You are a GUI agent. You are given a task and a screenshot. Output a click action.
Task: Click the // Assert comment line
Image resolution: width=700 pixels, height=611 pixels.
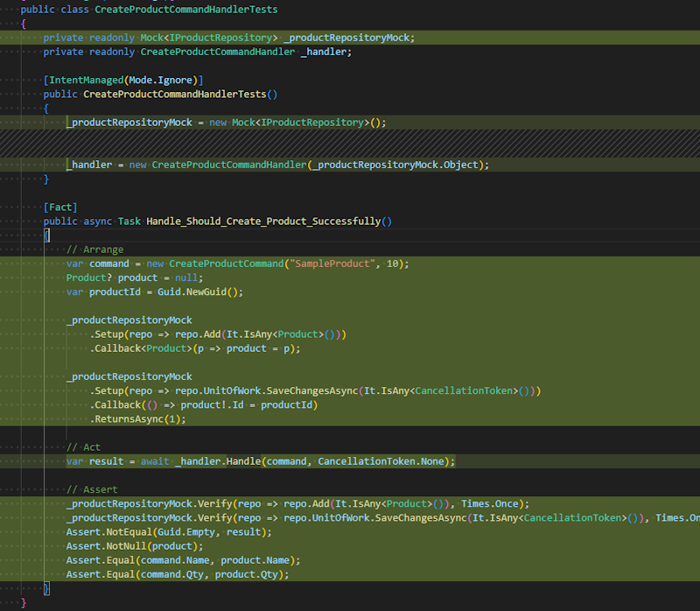pyautogui.click(x=92, y=489)
